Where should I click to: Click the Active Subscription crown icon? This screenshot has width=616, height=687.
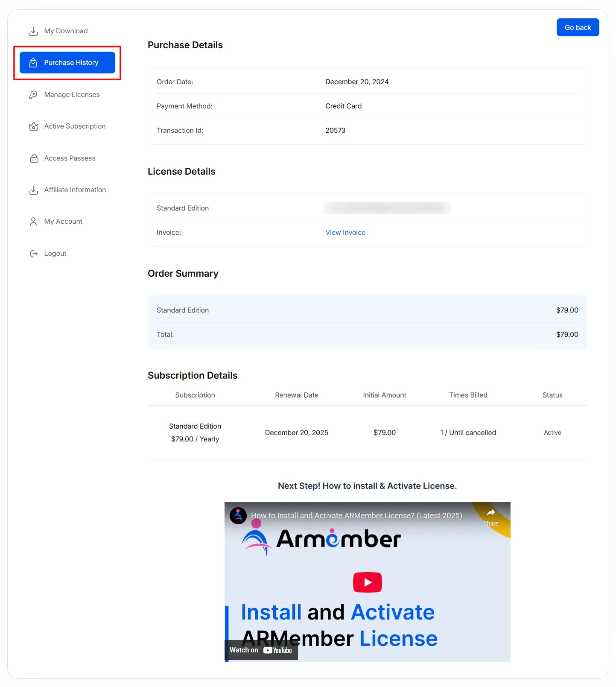click(33, 126)
